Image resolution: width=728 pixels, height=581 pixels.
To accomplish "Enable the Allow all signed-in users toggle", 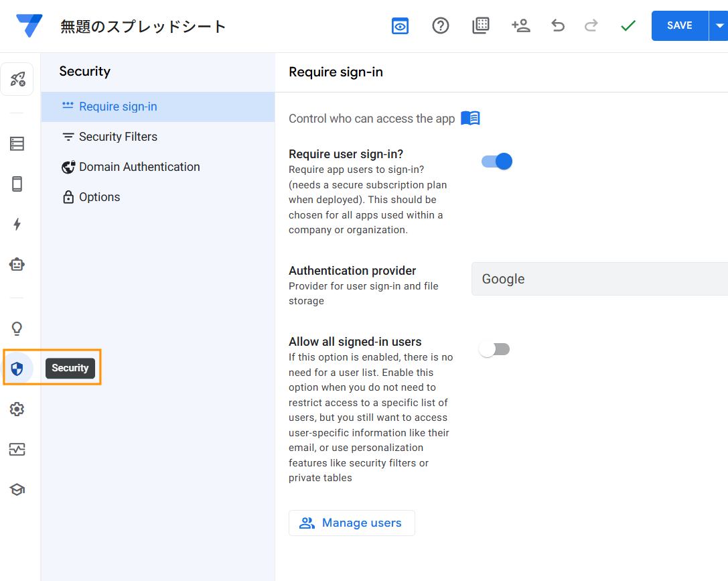I will tap(495, 349).
